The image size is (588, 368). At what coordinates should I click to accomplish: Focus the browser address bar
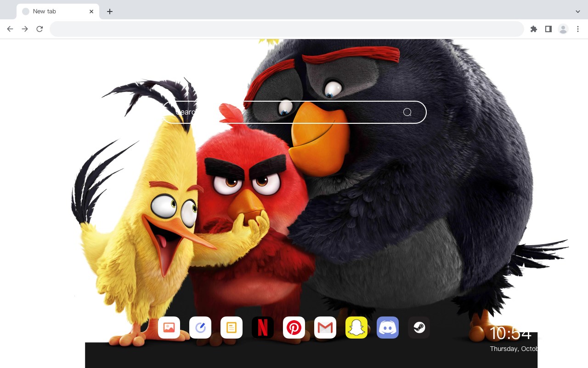click(x=287, y=29)
